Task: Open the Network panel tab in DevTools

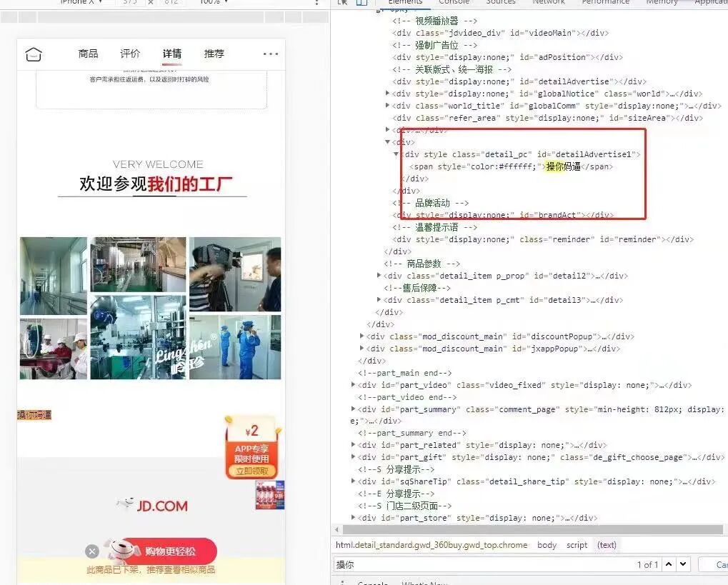Action: tap(549, 2)
